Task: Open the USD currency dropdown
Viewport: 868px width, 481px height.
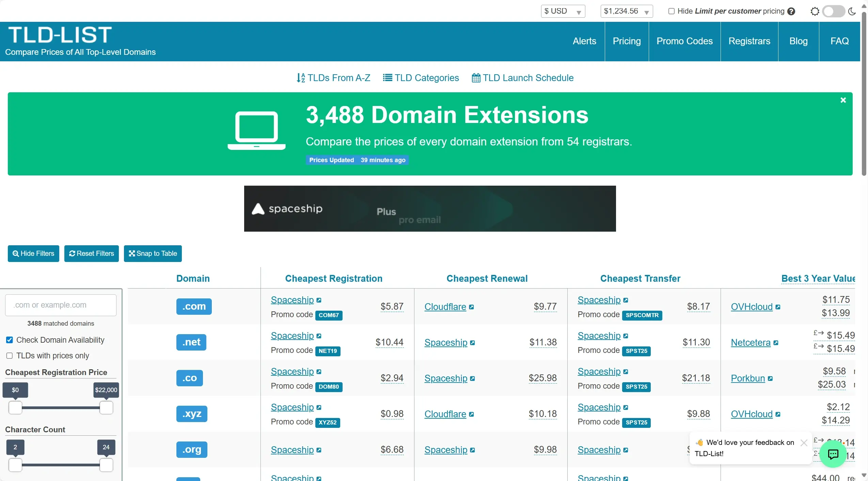Action: coord(563,11)
